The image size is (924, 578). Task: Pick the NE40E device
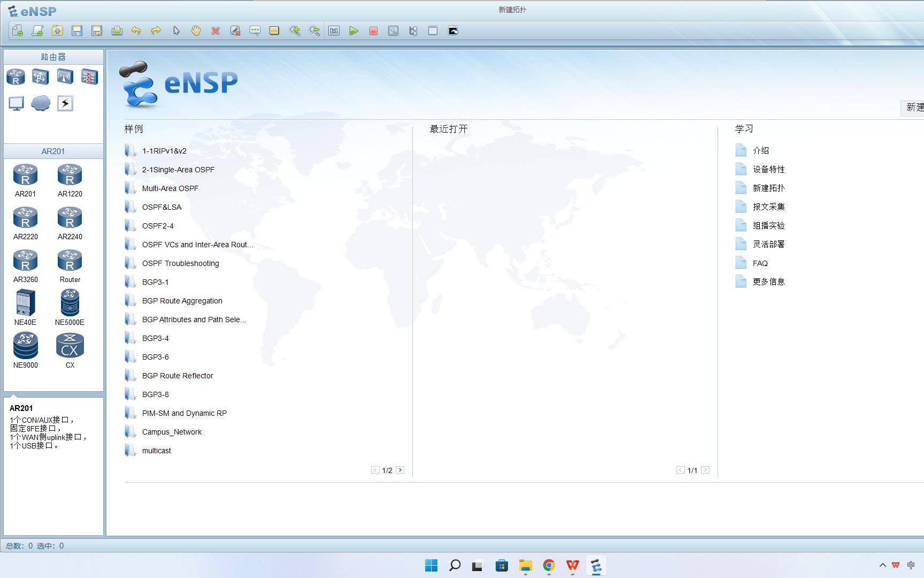point(25,308)
